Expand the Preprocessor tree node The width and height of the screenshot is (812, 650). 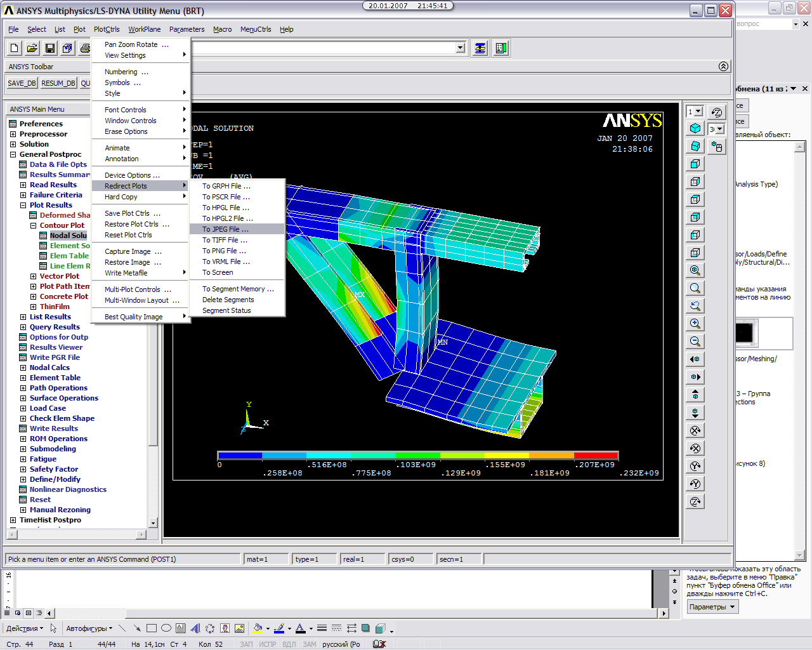click(13, 134)
